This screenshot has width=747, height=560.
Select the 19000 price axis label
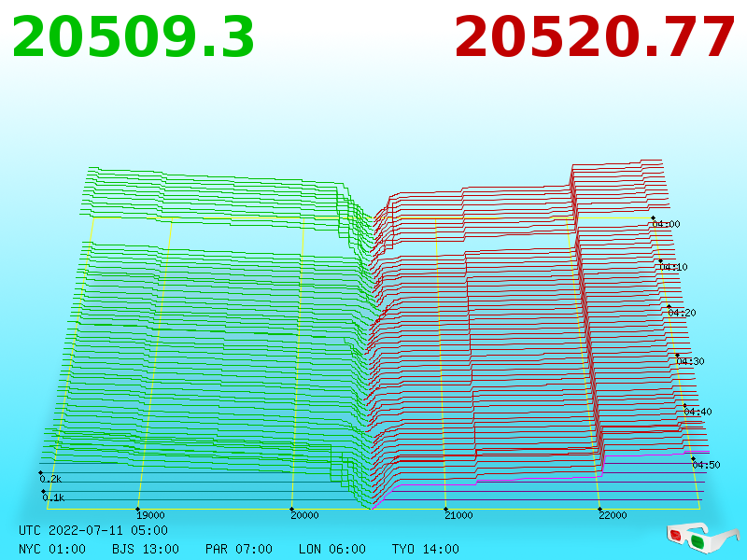click(150, 515)
